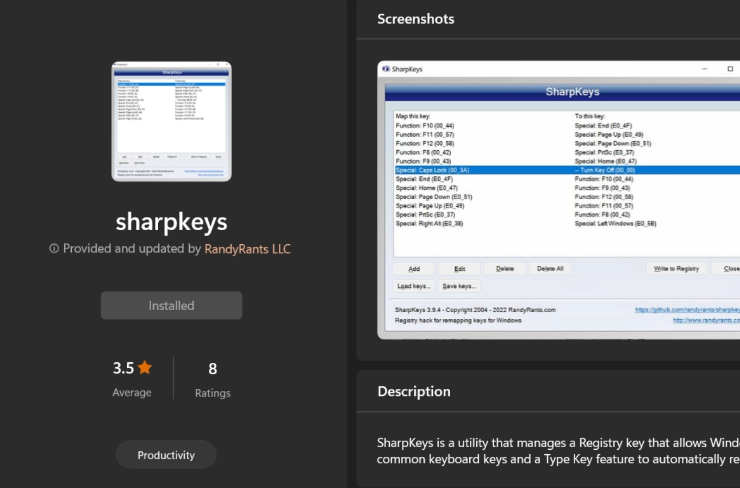This screenshot has width=740, height=488.
Task: Click the Delete button in the screenshot
Action: (x=505, y=269)
